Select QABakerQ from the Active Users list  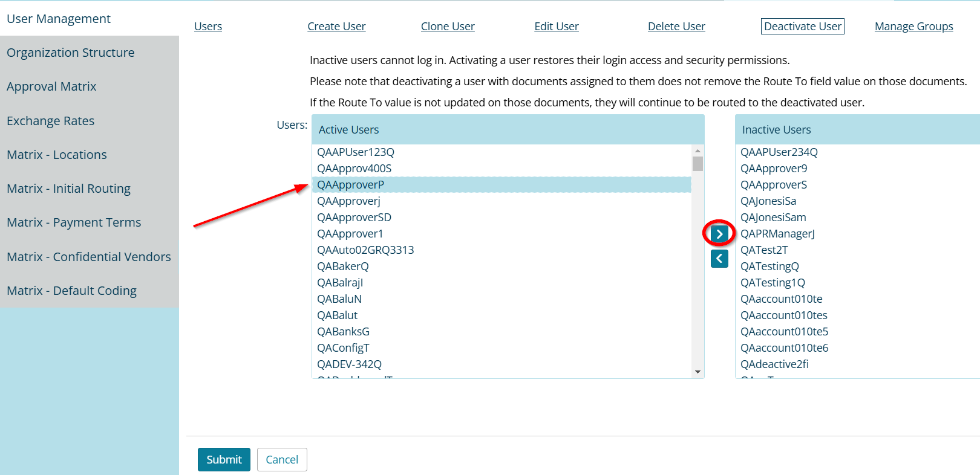pos(343,267)
